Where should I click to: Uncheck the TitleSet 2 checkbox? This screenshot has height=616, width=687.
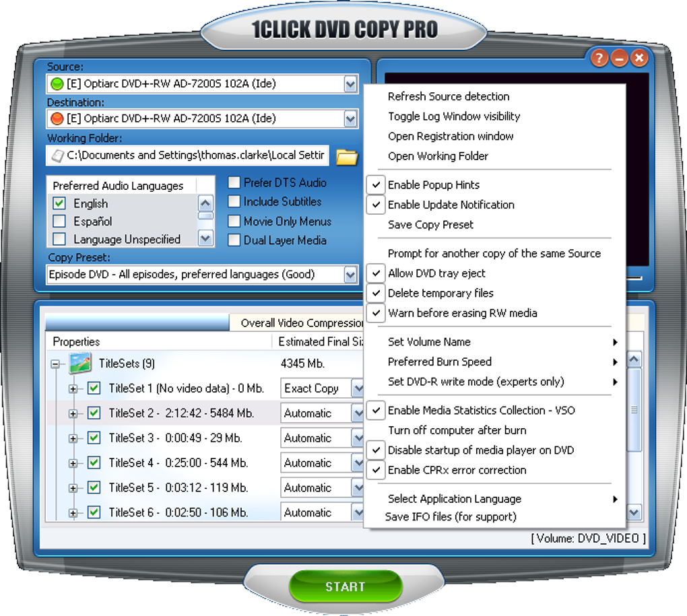[x=94, y=413]
